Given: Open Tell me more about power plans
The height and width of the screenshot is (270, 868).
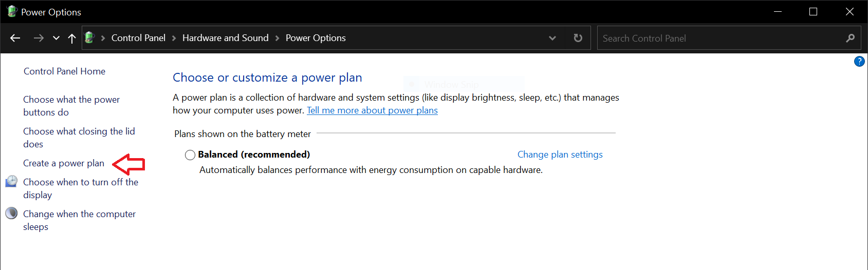Looking at the screenshot, I should (x=372, y=110).
